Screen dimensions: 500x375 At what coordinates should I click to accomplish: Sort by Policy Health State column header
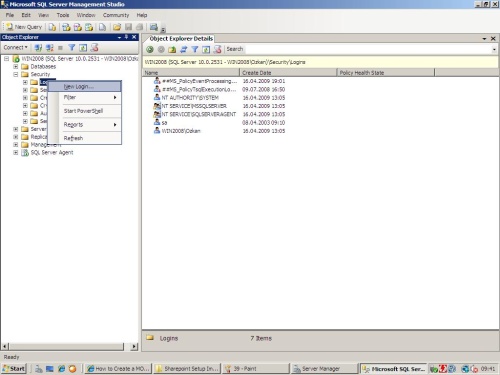coord(386,73)
